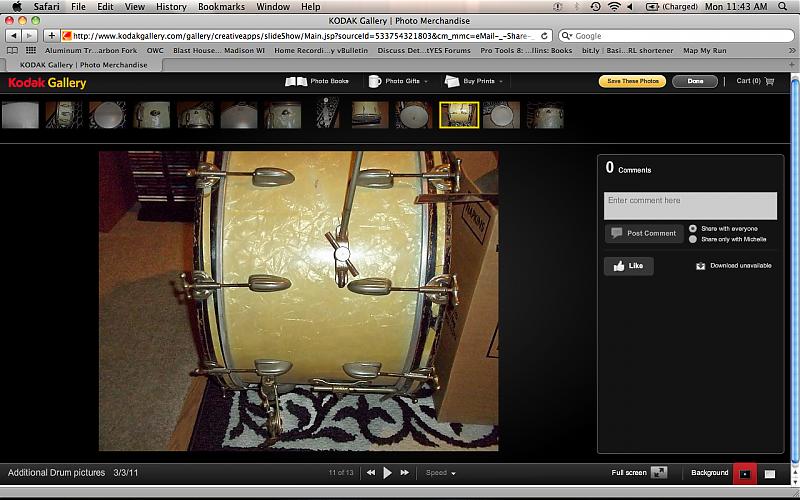Viewport: 800px width, 500px height.
Task: Click the Spotlight magnifier in menu bar
Action: click(787, 6)
